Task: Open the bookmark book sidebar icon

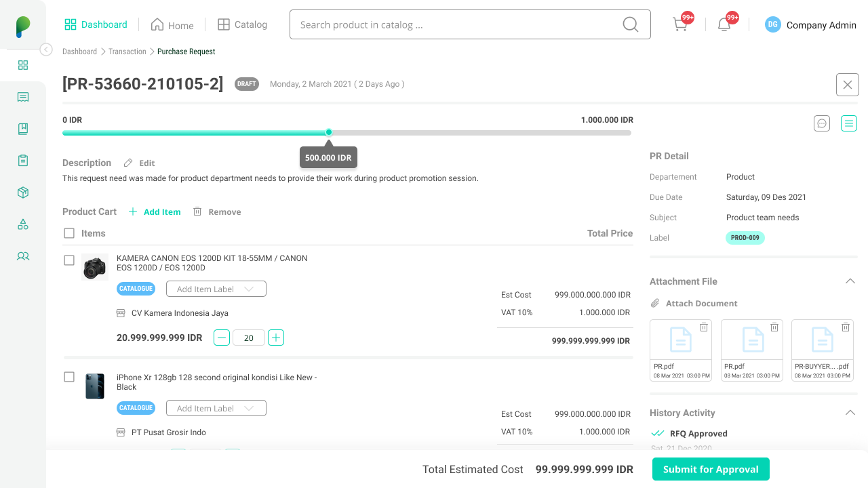Action: [23, 129]
